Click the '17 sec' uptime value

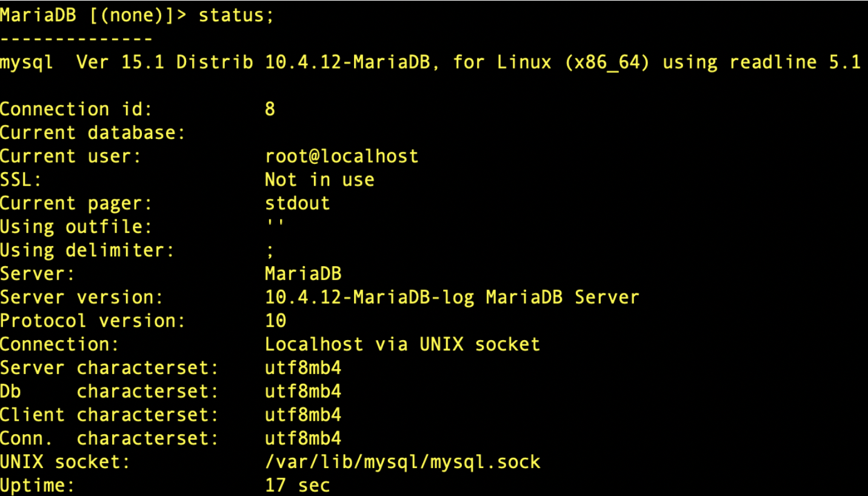[298, 486]
